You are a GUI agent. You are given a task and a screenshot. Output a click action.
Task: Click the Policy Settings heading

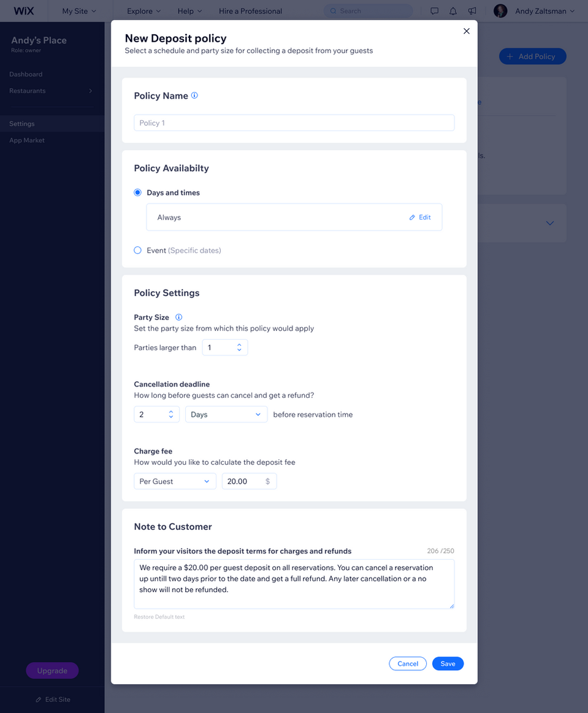[166, 293]
